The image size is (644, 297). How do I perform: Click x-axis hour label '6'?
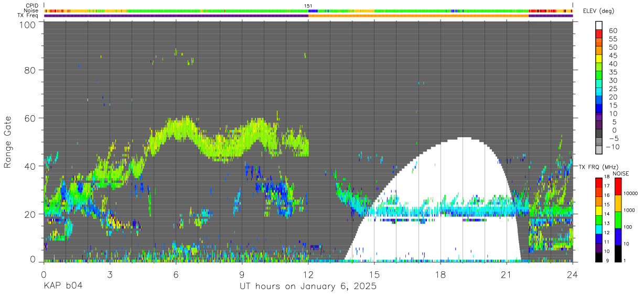point(176,273)
